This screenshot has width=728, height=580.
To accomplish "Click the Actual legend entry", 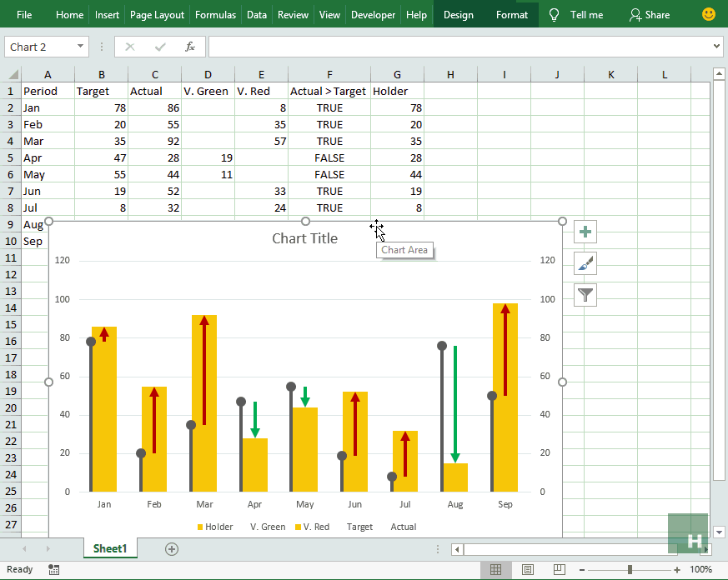I will pos(403,527).
